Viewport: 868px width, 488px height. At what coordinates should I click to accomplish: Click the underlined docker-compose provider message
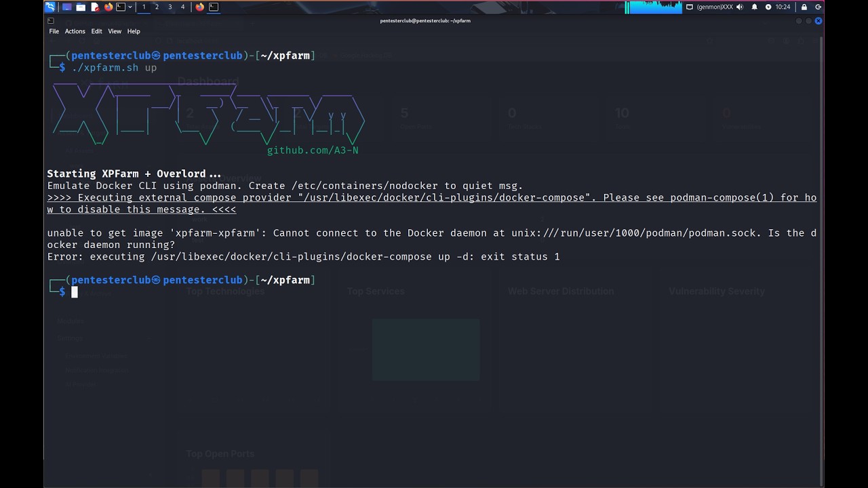[x=432, y=203]
